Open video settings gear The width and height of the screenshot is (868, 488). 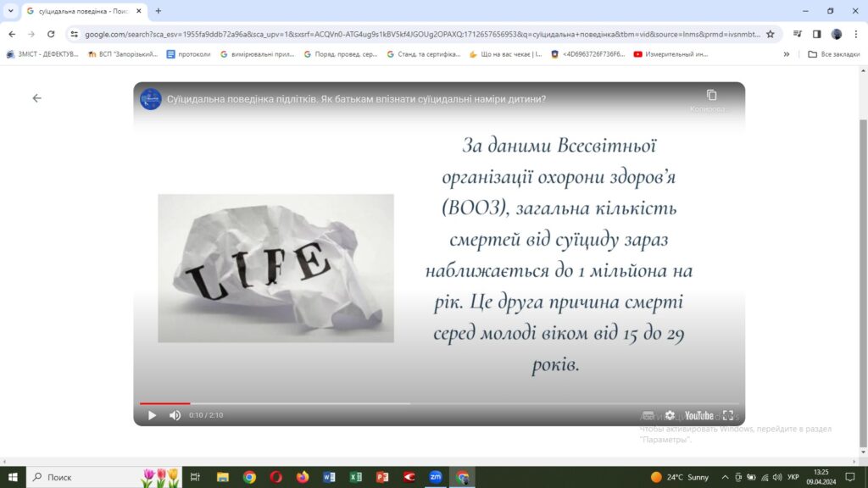(670, 415)
